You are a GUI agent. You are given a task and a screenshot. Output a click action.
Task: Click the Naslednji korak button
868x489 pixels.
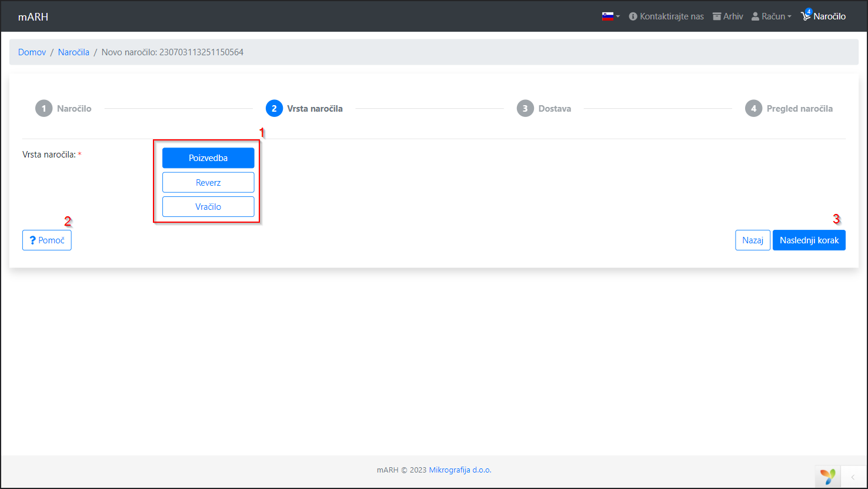click(x=809, y=240)
